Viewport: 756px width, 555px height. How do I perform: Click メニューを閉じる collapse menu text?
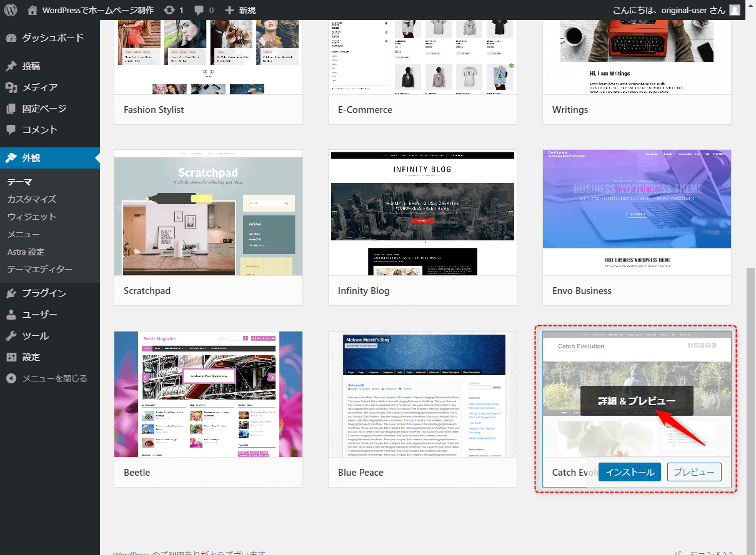(x=55, y=378)
